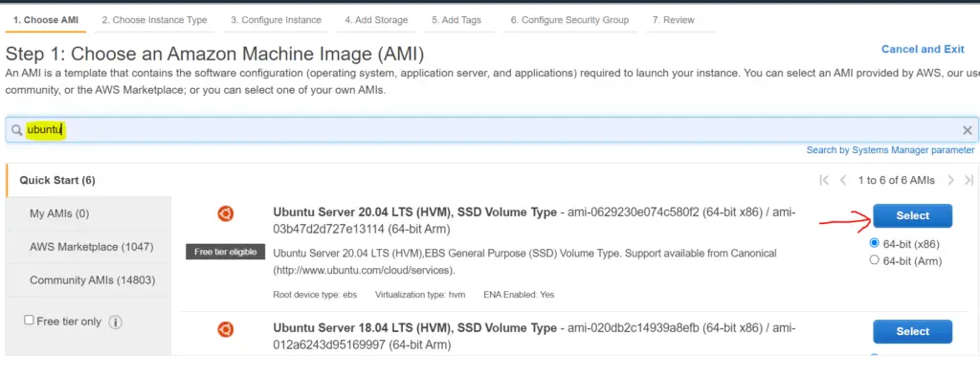Go to first page of AMIs
Viewport: 980px width, 378px height.
[824, 180]
